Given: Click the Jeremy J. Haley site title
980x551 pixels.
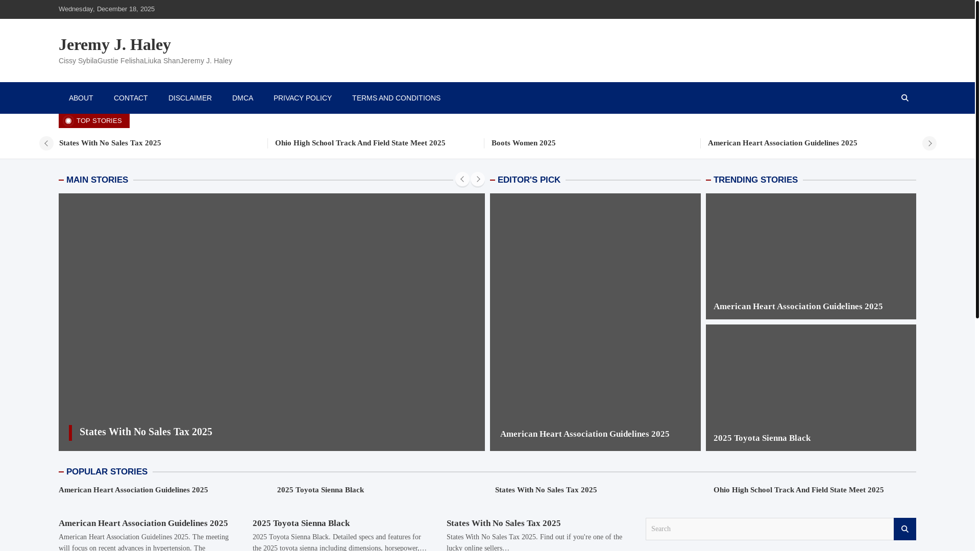Looking at the screenshot, I should [115, 44].
